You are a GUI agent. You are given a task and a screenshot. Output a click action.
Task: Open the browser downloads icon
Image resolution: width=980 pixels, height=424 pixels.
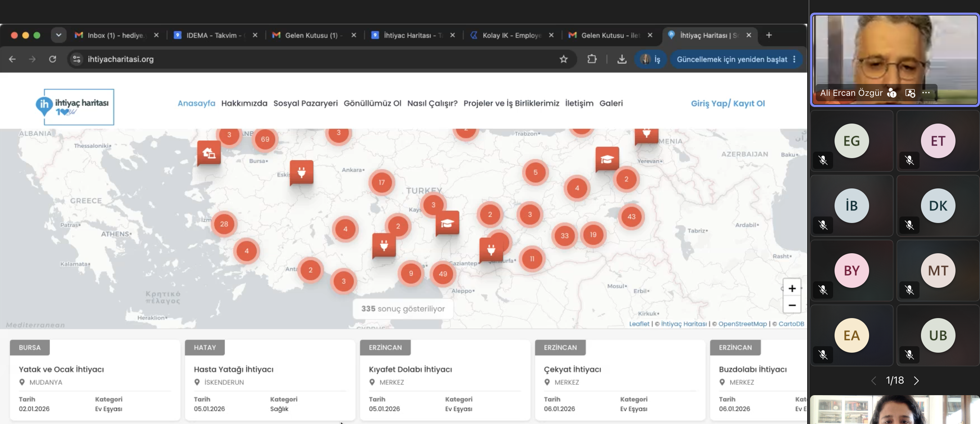[622, 59]
